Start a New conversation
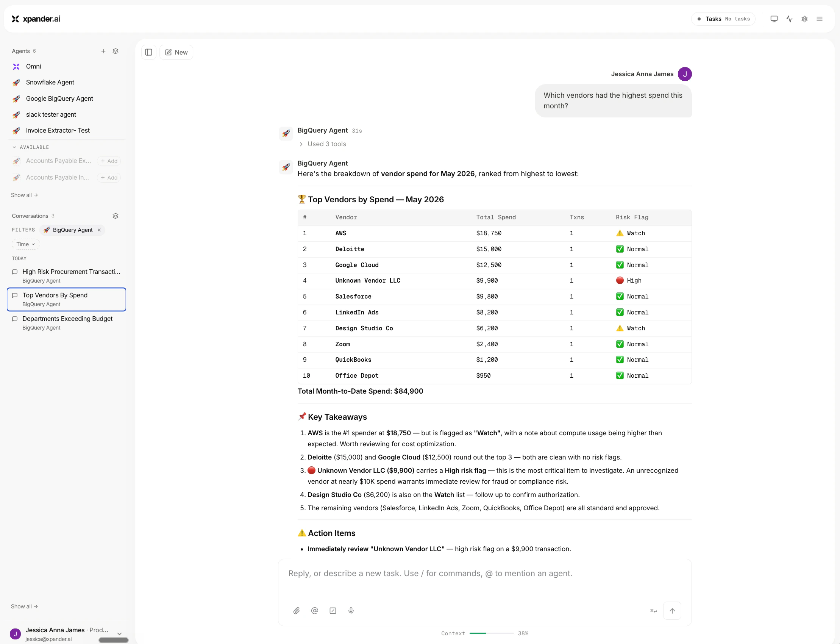 pyautogui.click(x=176, y=52)
